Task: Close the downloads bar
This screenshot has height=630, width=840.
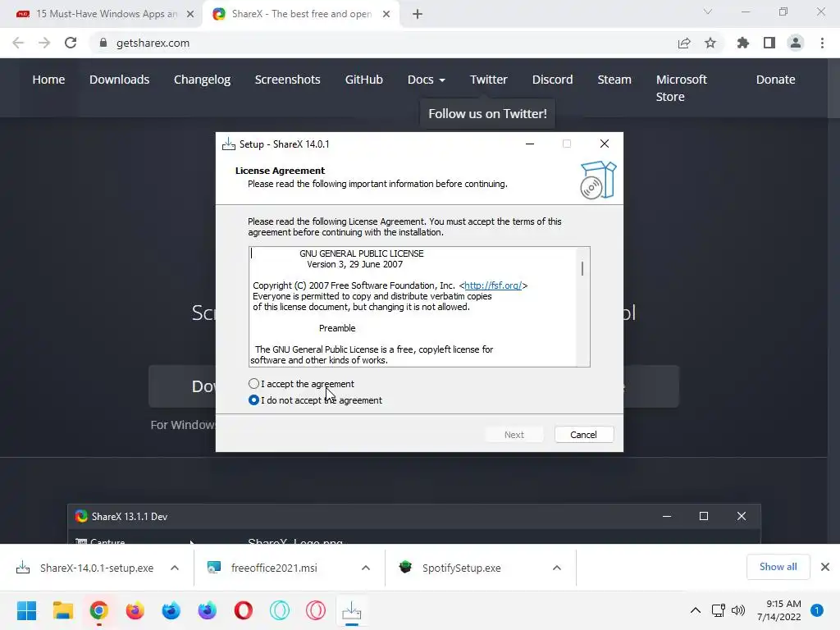Action: pyautogui.click(x=825, y=567)
